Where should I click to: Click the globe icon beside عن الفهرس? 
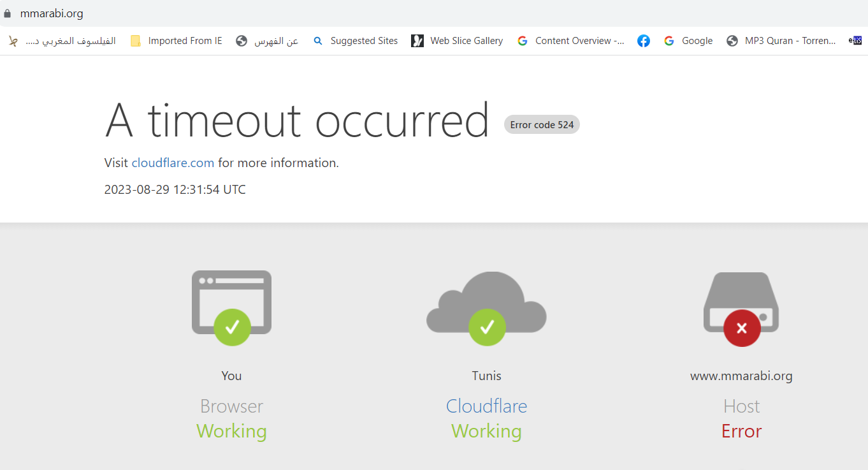coord(242,41)
